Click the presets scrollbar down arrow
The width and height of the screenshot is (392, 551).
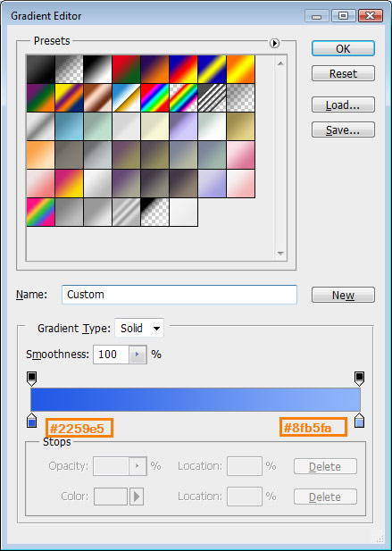coord(280,253)
